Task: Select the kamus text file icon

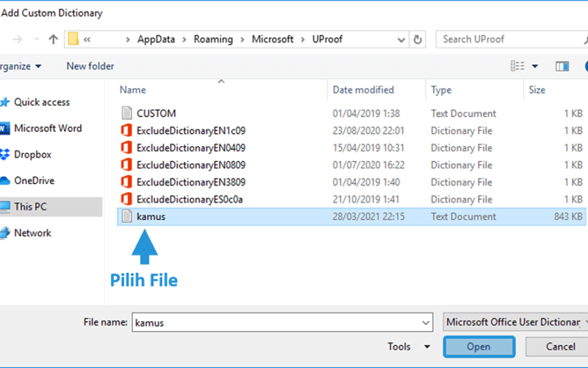Action: click(126, 216)
